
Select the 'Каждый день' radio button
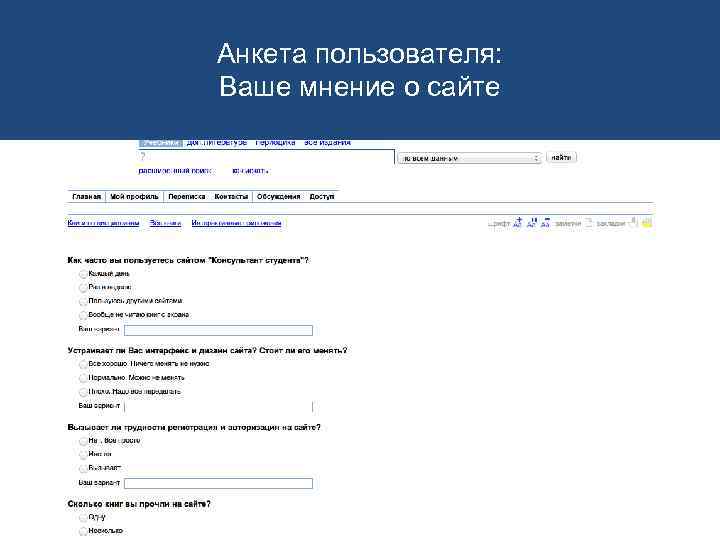[83, 274]
